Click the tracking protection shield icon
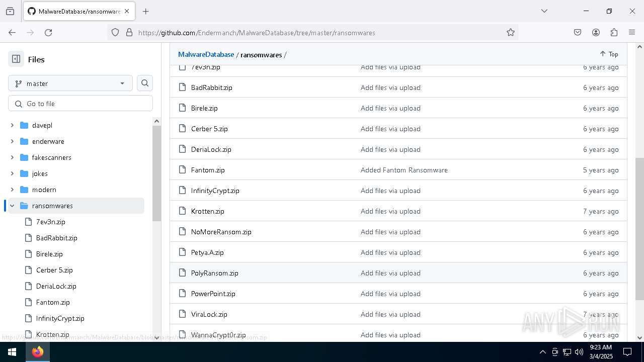Viewport: 644px width, 362px height. (x=115, y=32)
